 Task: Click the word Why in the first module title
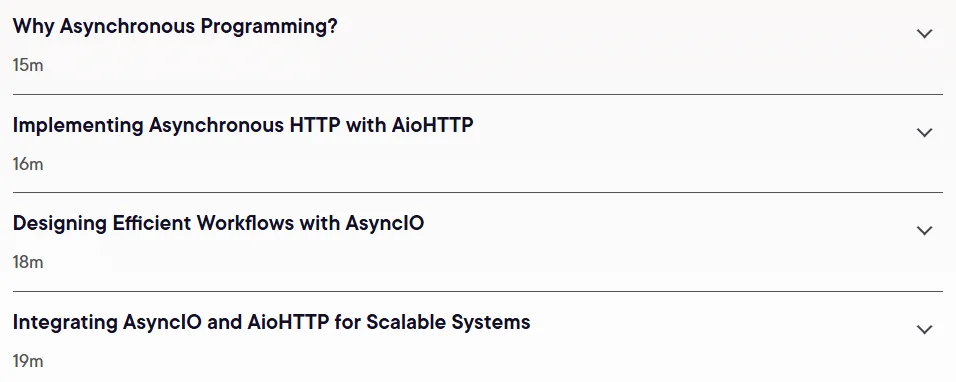coord(34,27)
